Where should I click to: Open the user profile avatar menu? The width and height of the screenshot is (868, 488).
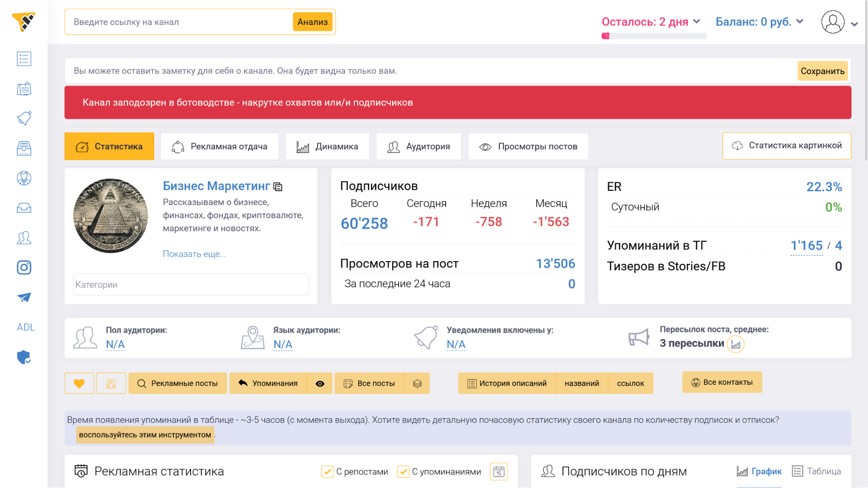point(833,22)
